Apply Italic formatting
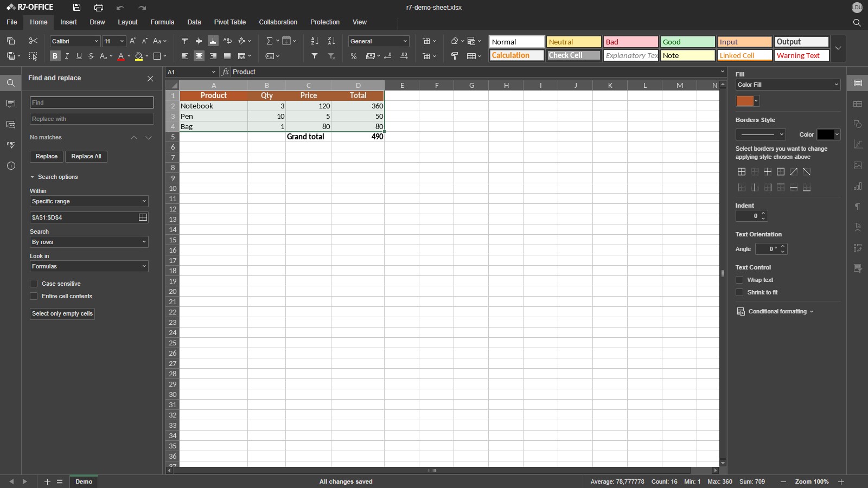The width and height of the screenshot is (868, 488). pos(67,56)
